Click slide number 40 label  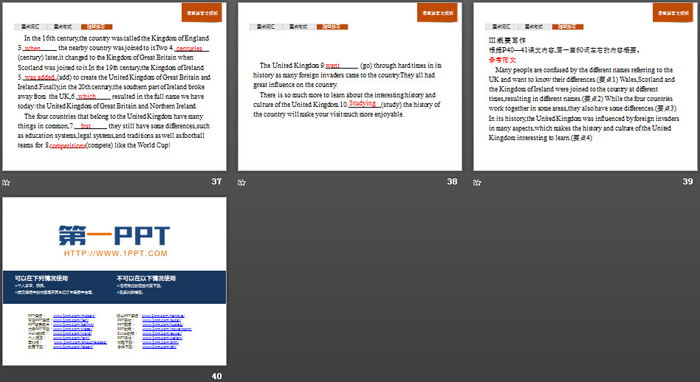[x=217, y=376]
